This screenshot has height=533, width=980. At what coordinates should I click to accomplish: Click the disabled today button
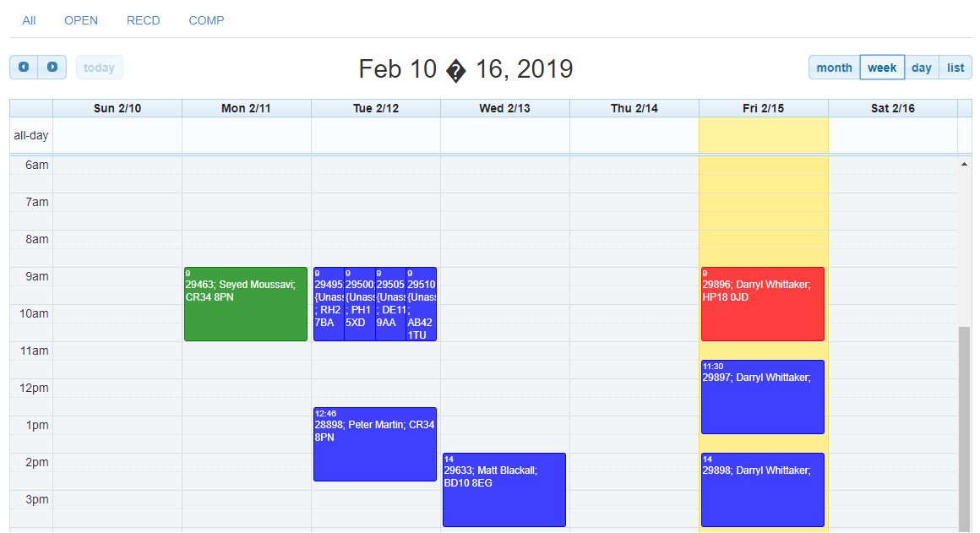[x=99, y=68]
